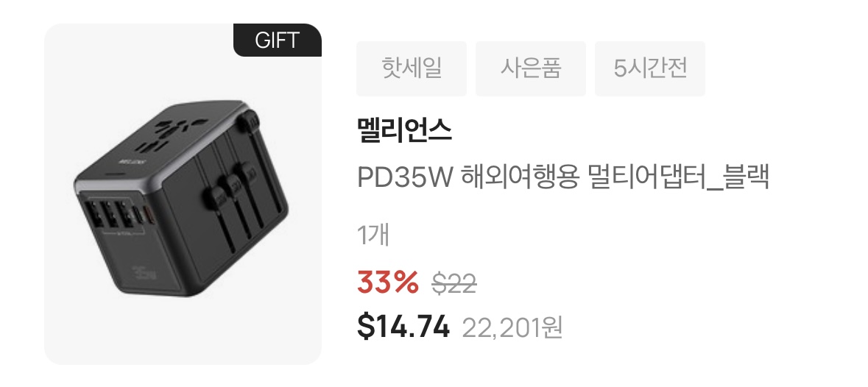
Task: Select the 핫세일 tag
Action: (412, 68)
